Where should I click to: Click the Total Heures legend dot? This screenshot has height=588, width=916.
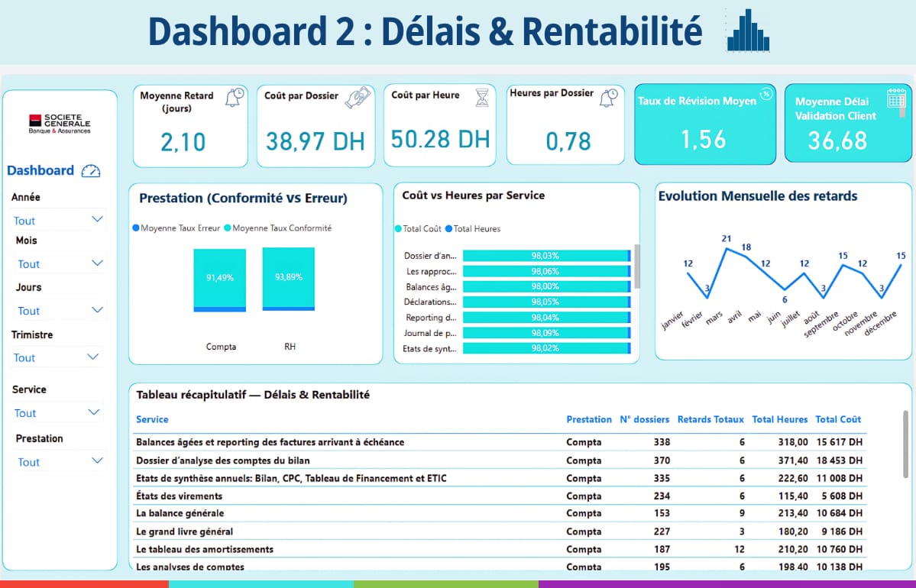point(448,229)
